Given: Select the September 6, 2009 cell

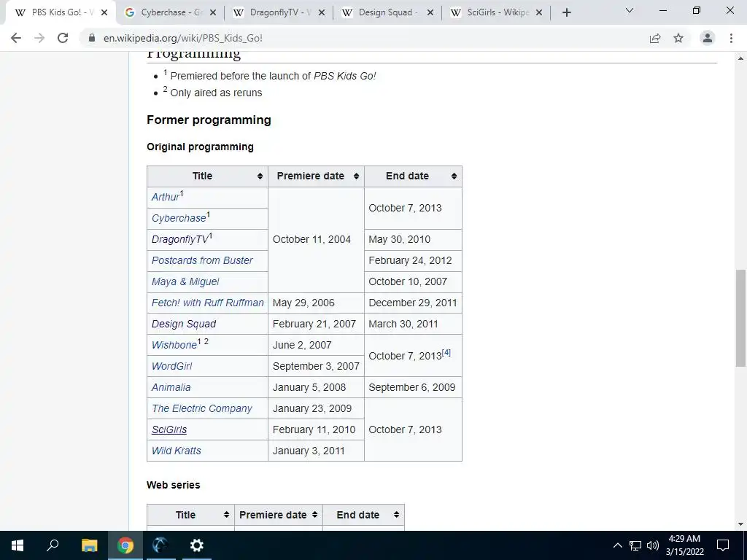Looking at the screenshot, I should 413,387.
